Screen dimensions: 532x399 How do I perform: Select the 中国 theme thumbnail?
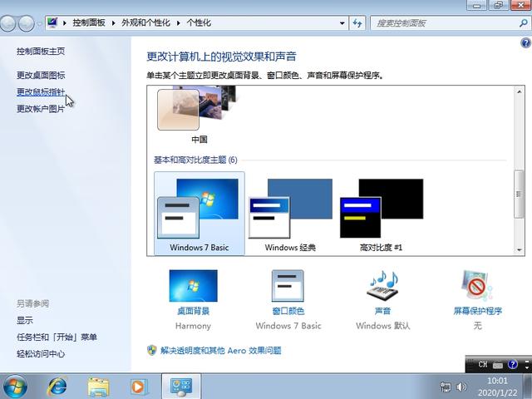[x=199, y=116]
